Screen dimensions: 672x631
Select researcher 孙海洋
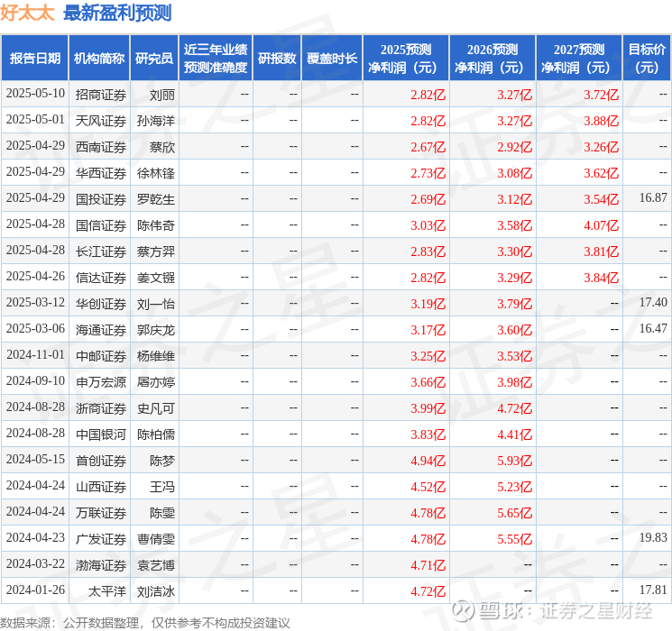click(155, 121)
